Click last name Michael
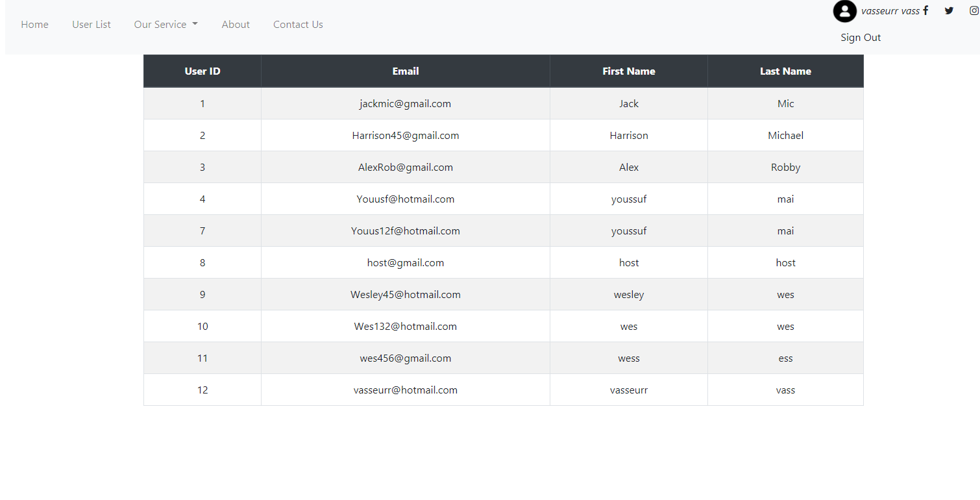 coord(786,136)
